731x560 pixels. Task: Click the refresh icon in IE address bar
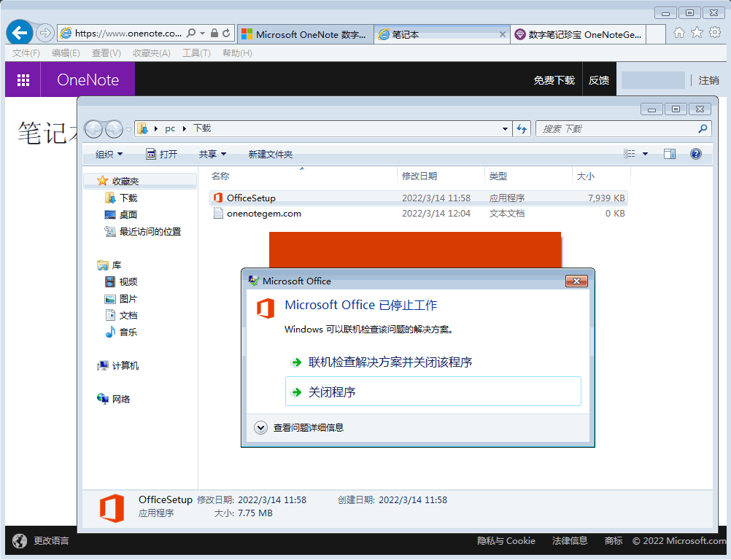(226, 33)
